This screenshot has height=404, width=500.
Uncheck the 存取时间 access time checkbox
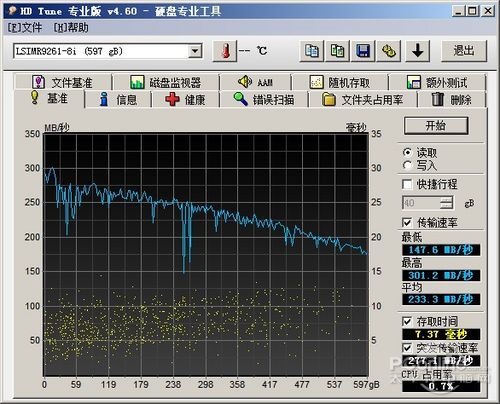point(407,321)
